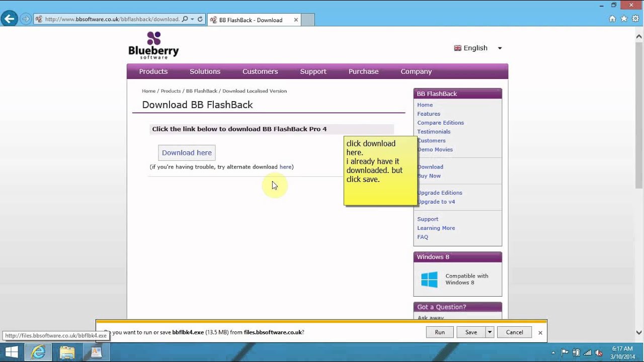This screenshot has height=362, width=644.
Task: Click the Home breadcrumb link
Action: pyautogui.click(x=148, y=91)
